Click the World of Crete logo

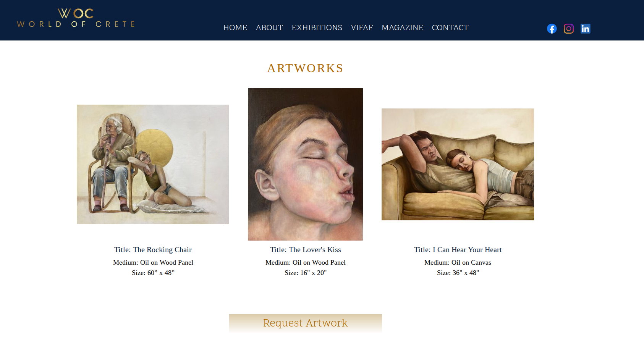click(x=76, y=18)
